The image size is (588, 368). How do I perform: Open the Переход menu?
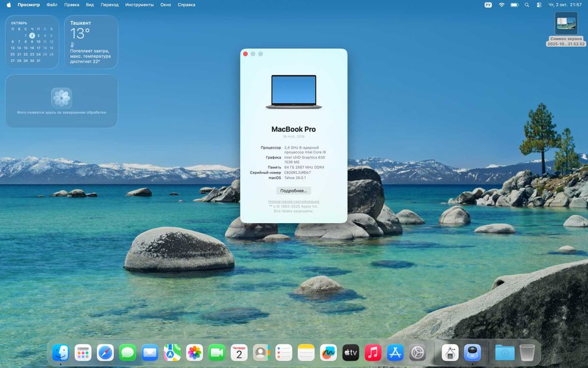pyautogui.click(x=109, y=5)
